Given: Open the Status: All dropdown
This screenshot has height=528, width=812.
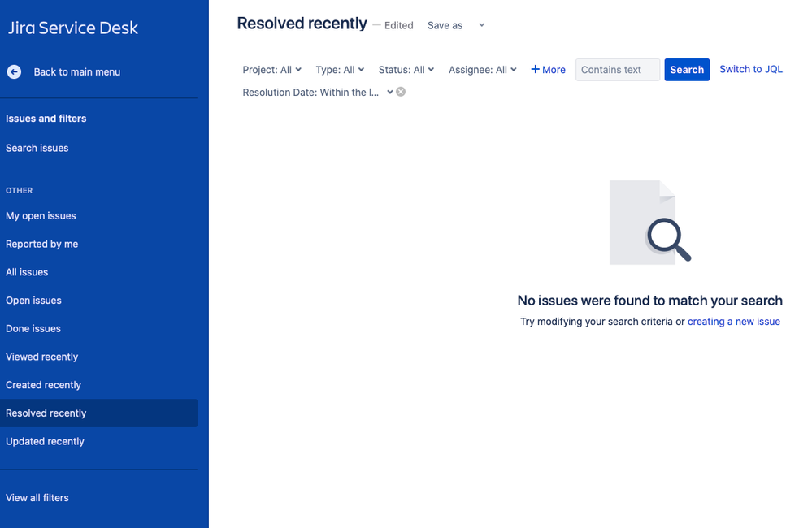Looking at the screenshot, I should tap(406, 70).
